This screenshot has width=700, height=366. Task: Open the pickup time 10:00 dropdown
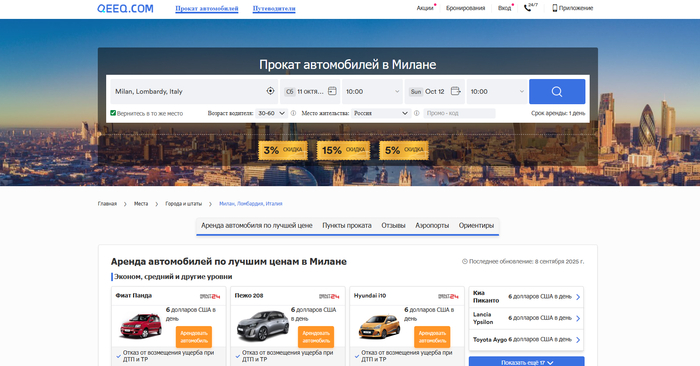point(372,92)
